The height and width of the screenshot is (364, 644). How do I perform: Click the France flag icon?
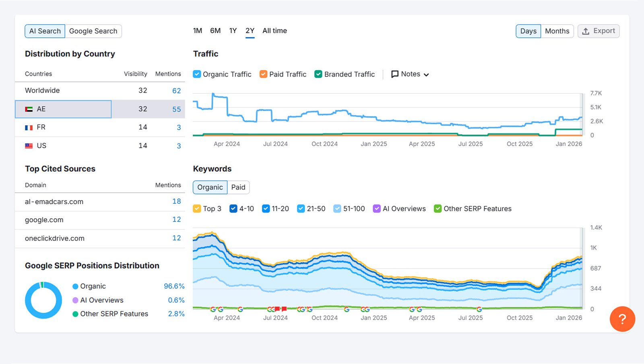pos(29,127)
